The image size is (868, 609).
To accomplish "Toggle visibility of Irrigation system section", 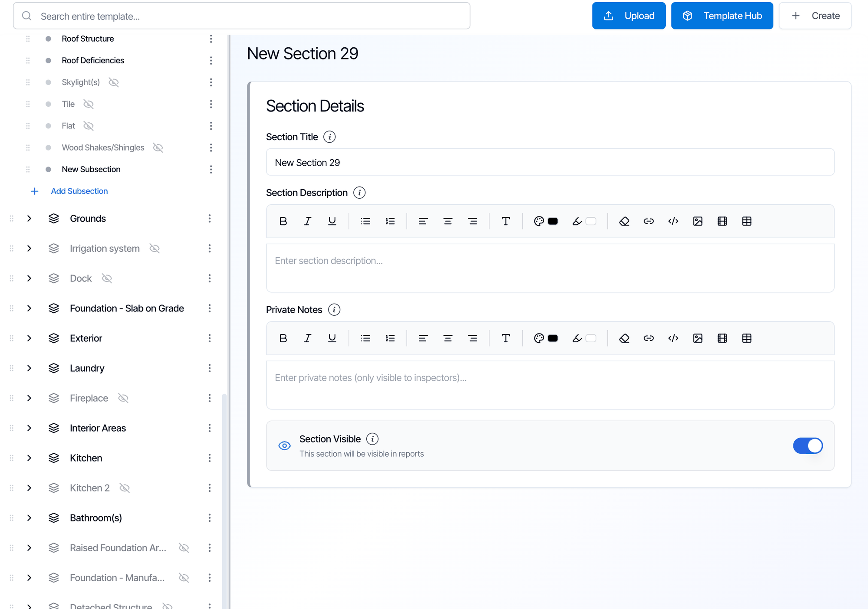I will pyautogui.click(x=155, y=249).
